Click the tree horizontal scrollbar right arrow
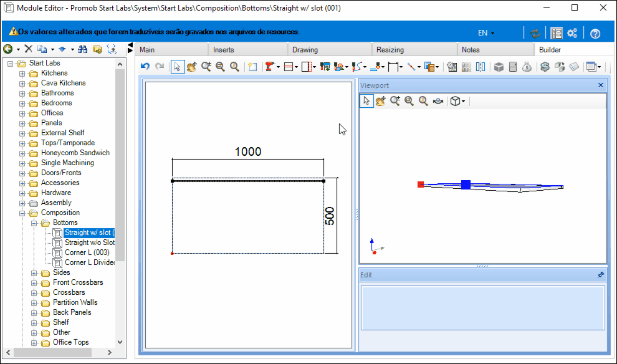 click(x=110, y=353)
